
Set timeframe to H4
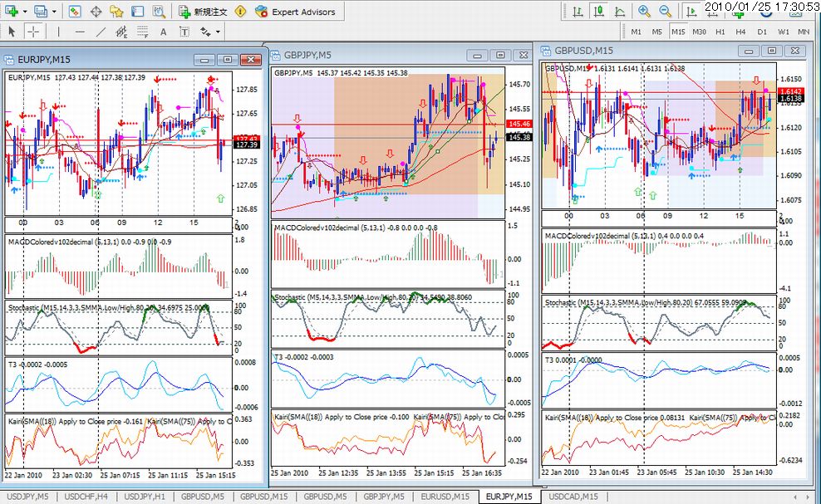click(740, 32)
